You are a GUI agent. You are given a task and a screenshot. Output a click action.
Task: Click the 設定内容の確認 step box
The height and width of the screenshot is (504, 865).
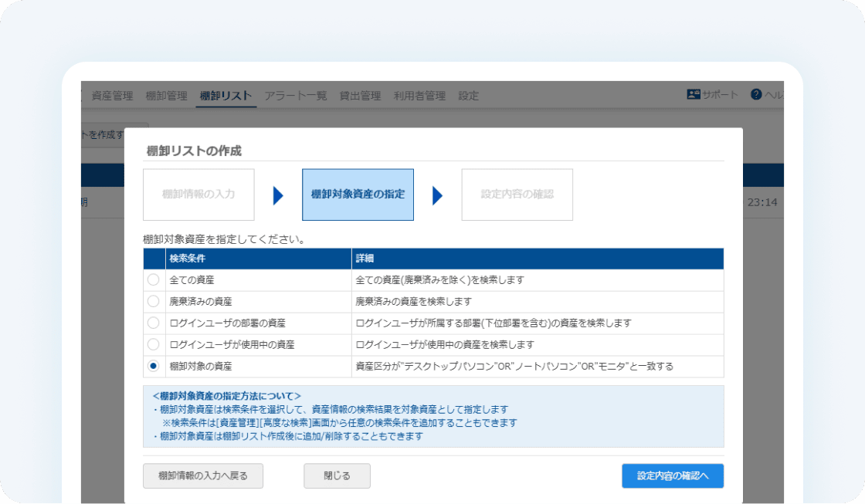[517, 194]
